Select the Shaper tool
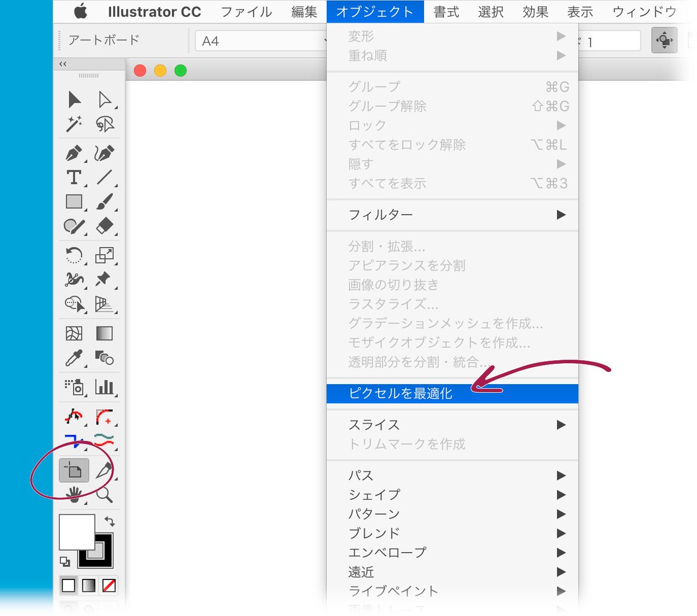The width and height of the screenshot is (697, 616). 74,225
